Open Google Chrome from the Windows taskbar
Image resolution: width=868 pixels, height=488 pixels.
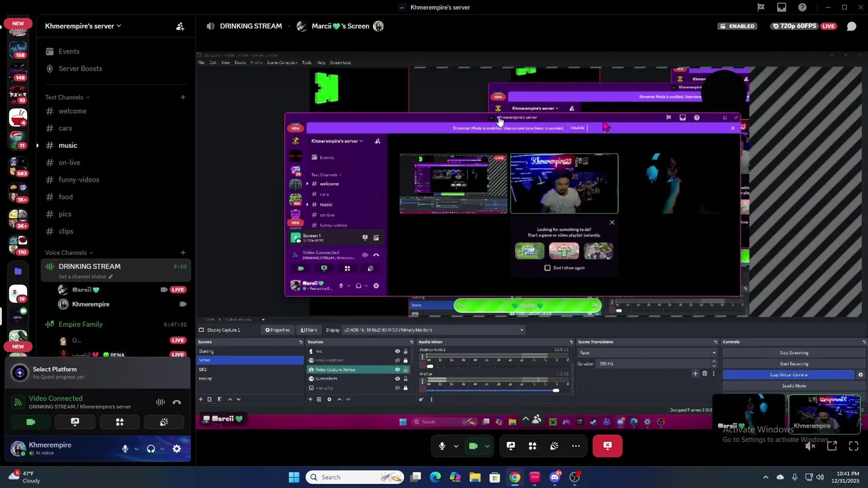[515, 477]
